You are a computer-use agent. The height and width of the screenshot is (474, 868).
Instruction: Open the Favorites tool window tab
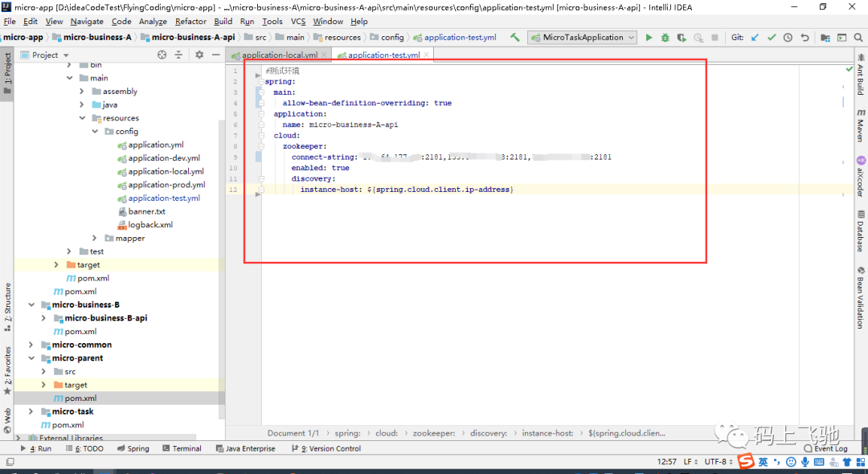point(7,370)
